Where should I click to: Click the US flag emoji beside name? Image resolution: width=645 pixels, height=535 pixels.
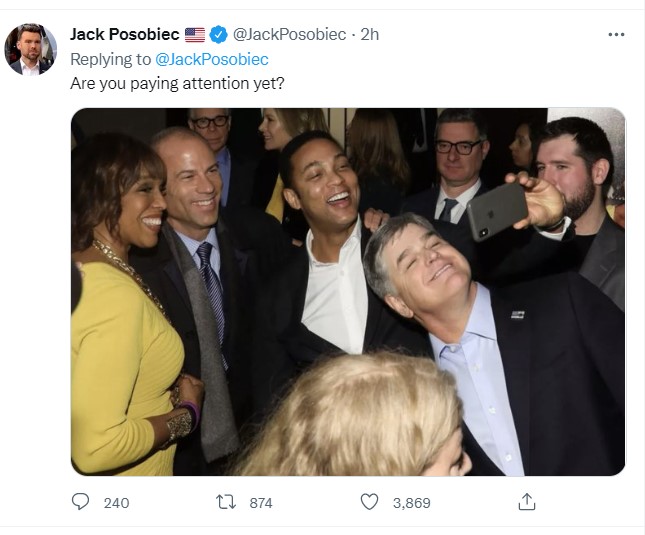pos(195,35)
